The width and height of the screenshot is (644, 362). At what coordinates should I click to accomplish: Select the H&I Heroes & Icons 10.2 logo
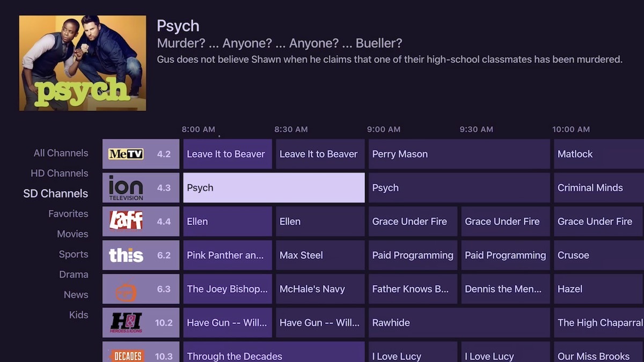click(126, 322)
